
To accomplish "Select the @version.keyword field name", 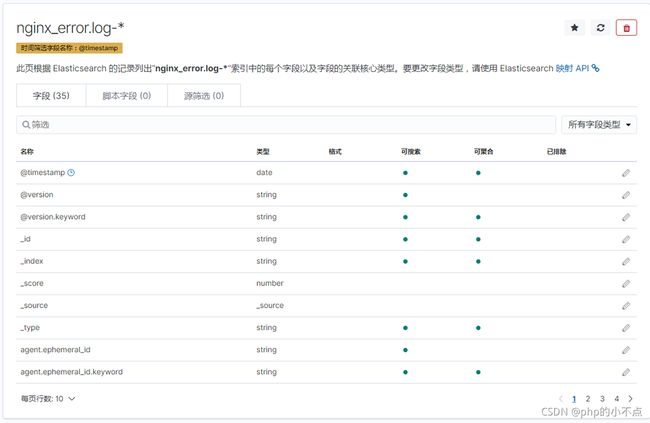I will pos(53,217).
